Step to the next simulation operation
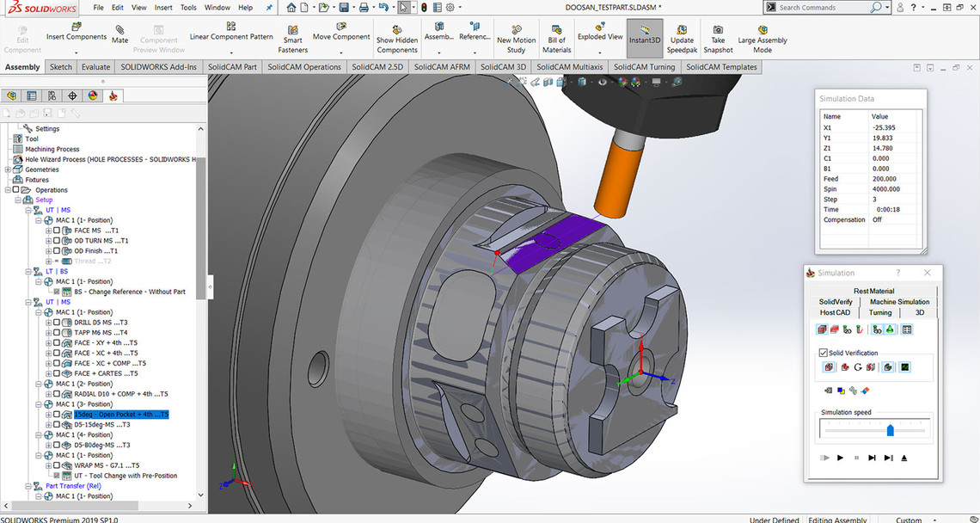This screenshot has width=980, height=523. [872, 458]
